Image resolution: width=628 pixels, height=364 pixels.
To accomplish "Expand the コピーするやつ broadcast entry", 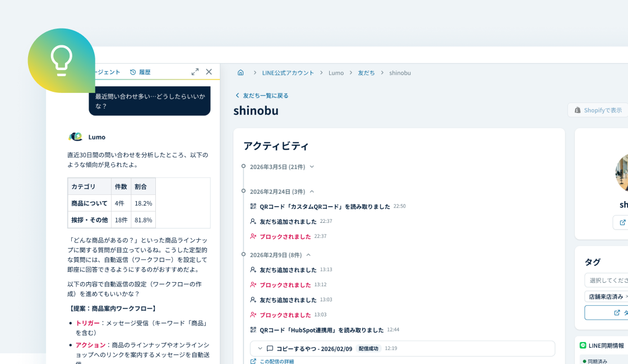I will pyautogui.click(x=260, y=348).
